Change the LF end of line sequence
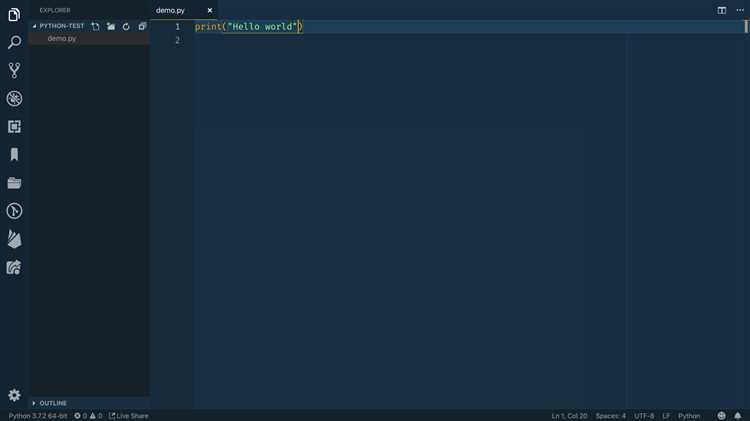The image size is (750, 421). coord(666,416)
